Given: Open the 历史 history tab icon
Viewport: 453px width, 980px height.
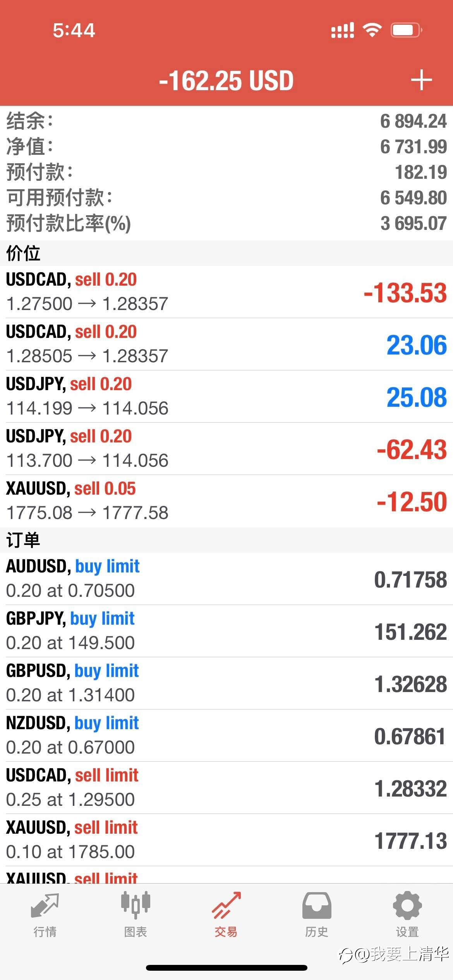Looking at the screenshot, I should (317, 905).
